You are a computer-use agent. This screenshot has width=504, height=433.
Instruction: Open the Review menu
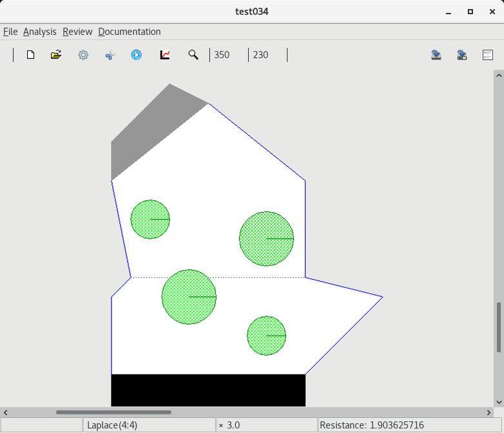[x=77, y=32]
